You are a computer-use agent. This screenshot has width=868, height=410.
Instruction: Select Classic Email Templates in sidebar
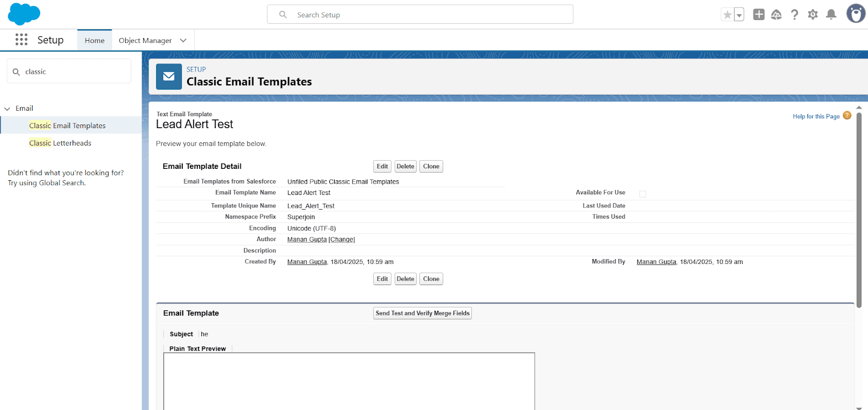tap(67, 125)
